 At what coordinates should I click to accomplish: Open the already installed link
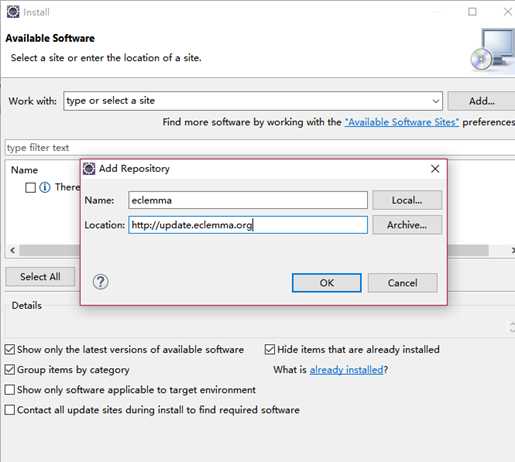[x=346, y=370]
